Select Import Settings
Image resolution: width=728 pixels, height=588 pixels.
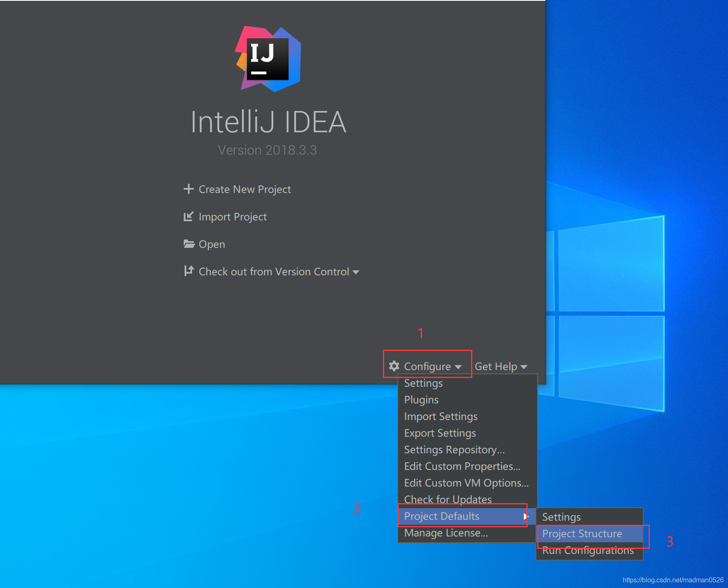pyautogui.click(x=441, y=416)
